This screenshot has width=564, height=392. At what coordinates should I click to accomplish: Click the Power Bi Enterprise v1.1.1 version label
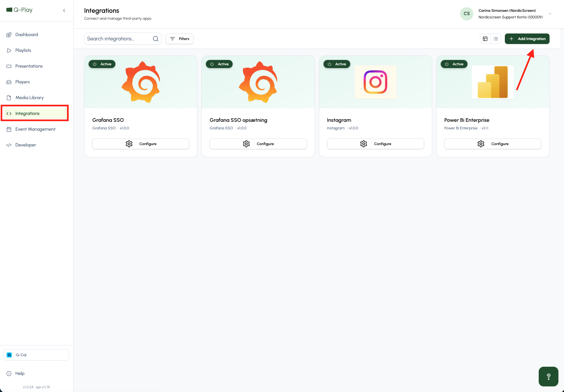(x=485, y=128)
